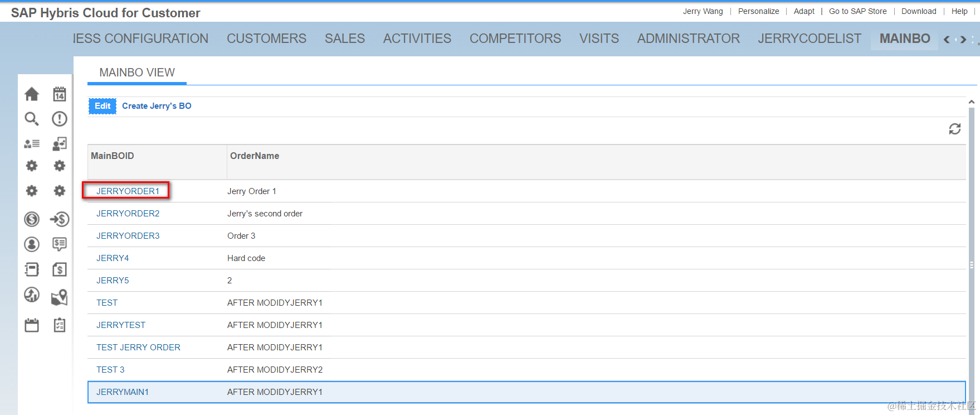Open the people list icon in sidebar
This screenshot has height=415, width=980.
[x=32, y=143]
